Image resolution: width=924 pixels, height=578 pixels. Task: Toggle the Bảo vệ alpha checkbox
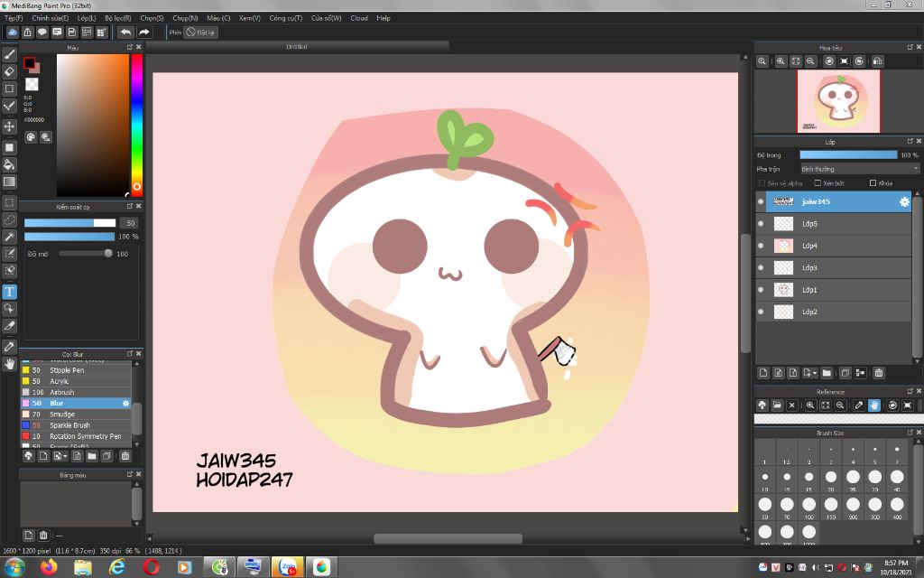pyautogui.click(x=762, y=183)
